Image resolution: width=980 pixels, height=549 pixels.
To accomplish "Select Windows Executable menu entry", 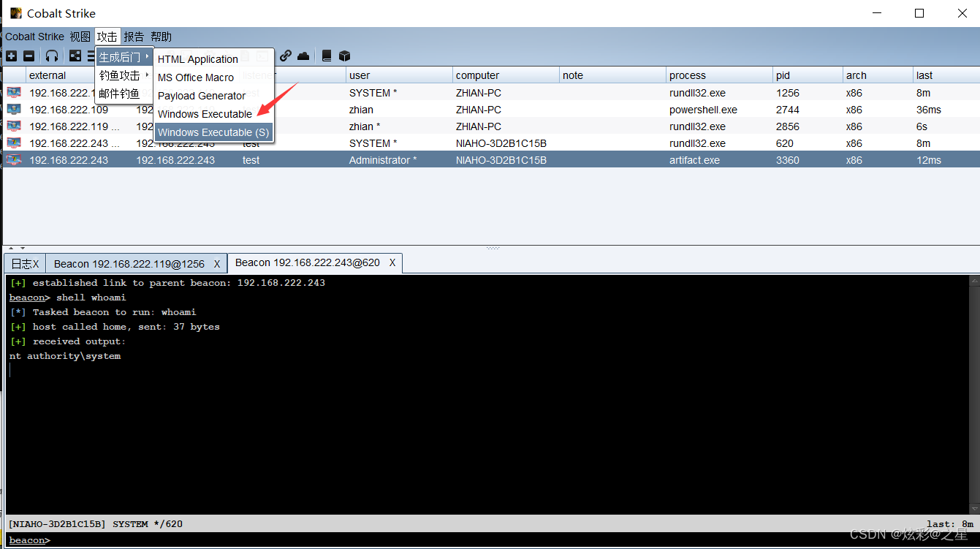I will point(214,114).
